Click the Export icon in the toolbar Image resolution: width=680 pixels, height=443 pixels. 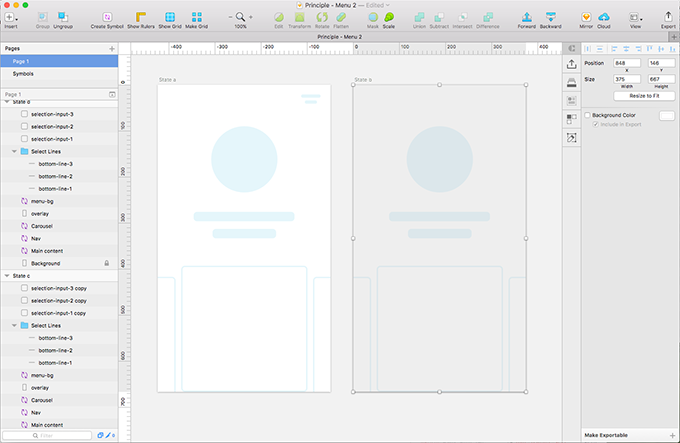pos(668,17)
